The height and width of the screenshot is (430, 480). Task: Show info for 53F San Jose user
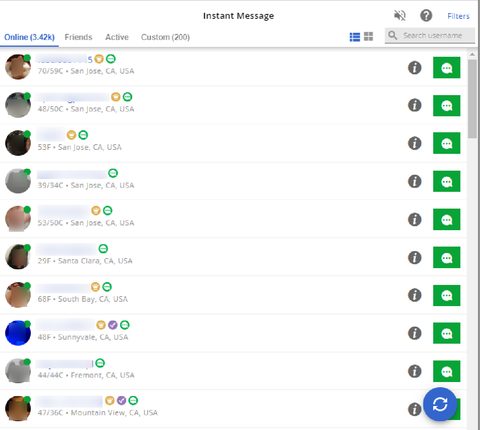(415, 144)
